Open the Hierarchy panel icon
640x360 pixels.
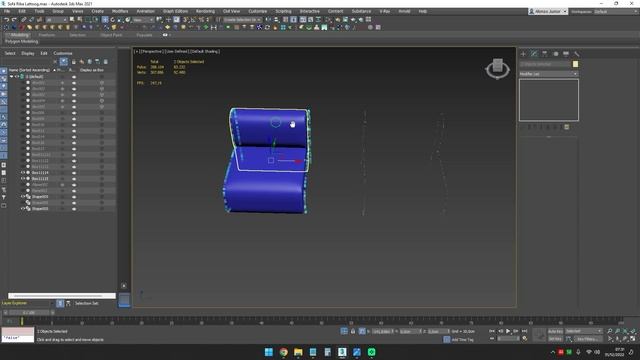[544, 53]
